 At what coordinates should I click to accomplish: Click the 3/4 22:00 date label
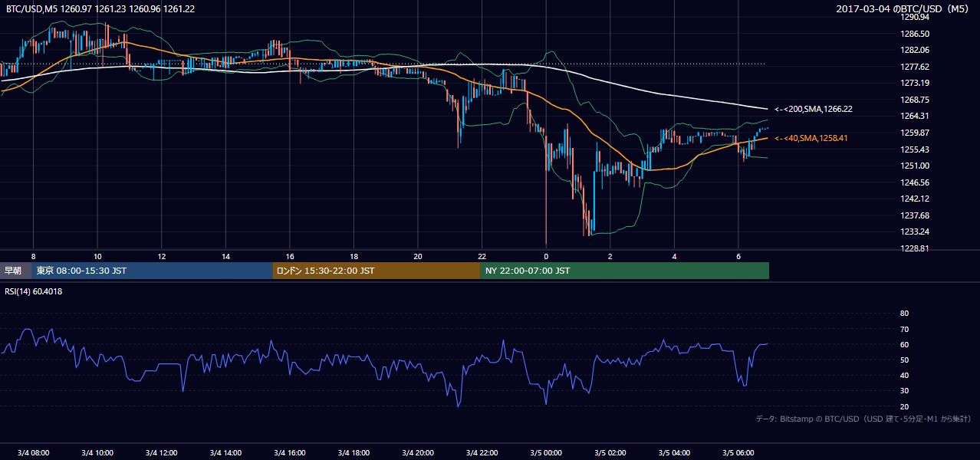click(x=482, y=452)
